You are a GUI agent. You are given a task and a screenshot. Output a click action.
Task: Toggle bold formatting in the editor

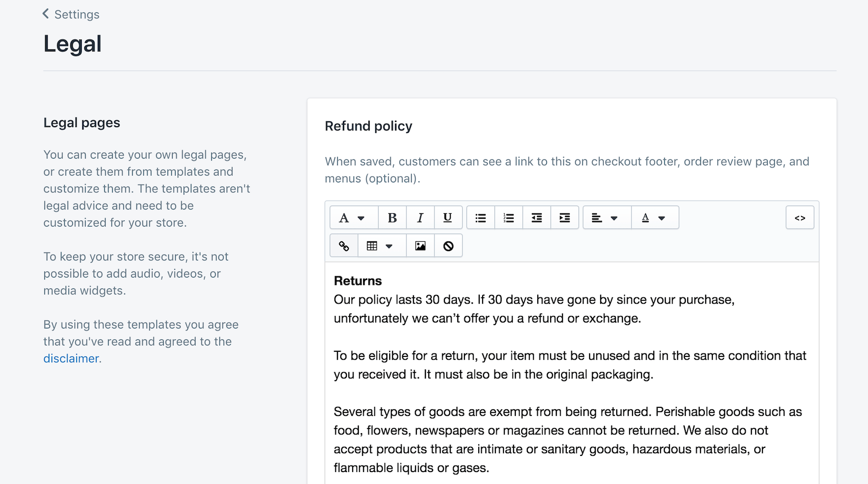392,217
